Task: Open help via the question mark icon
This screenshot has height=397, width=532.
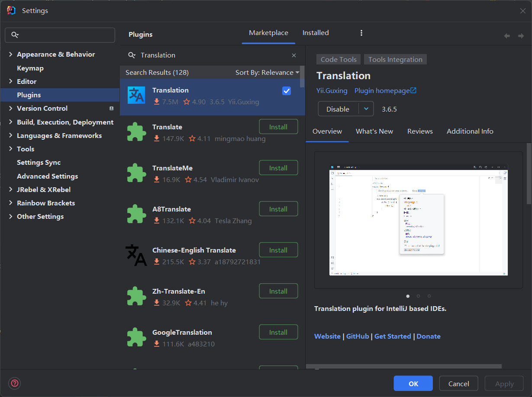Action: pyautogui.click(x=15, y=383)
